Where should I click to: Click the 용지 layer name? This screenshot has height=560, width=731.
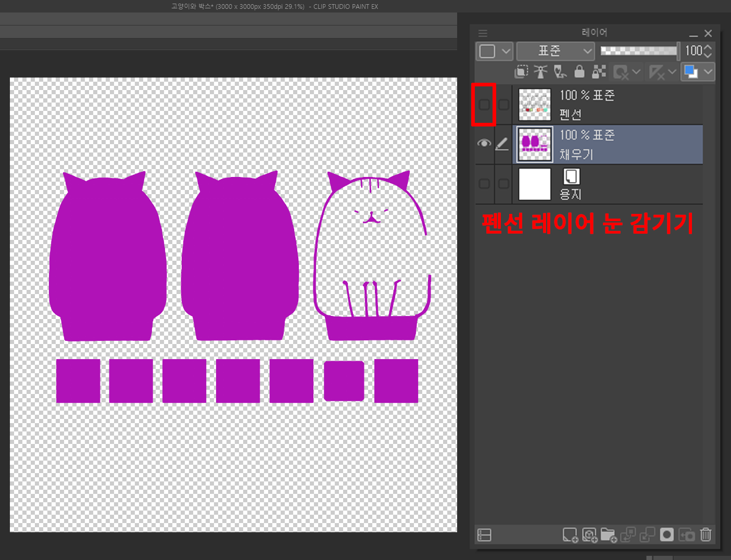click(x=570, y=194)
